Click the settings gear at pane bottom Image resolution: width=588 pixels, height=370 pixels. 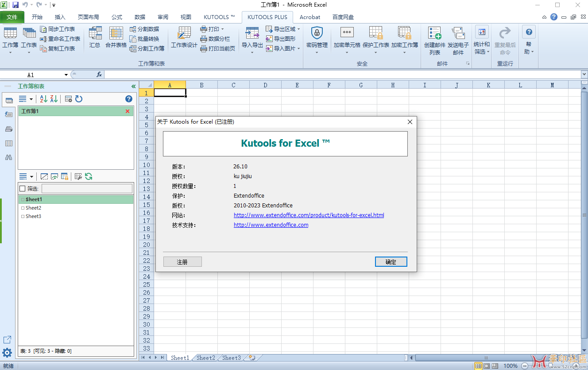coord(7,353)
